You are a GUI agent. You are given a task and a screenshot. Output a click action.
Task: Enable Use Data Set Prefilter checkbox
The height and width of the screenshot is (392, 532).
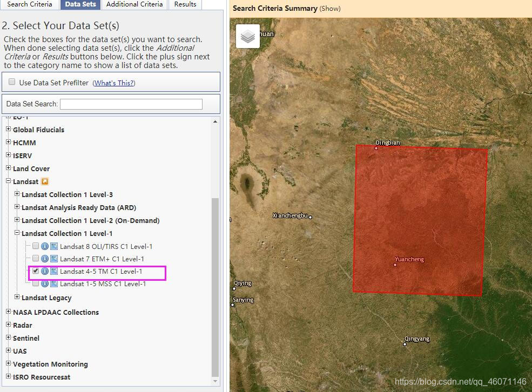[x=12, y=82]
